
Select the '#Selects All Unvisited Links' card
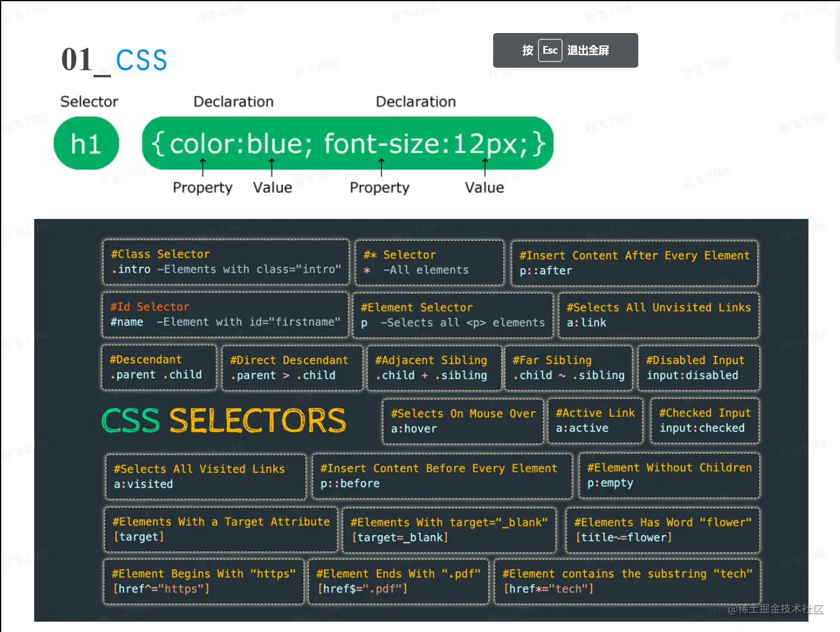[x=658, y=315]
